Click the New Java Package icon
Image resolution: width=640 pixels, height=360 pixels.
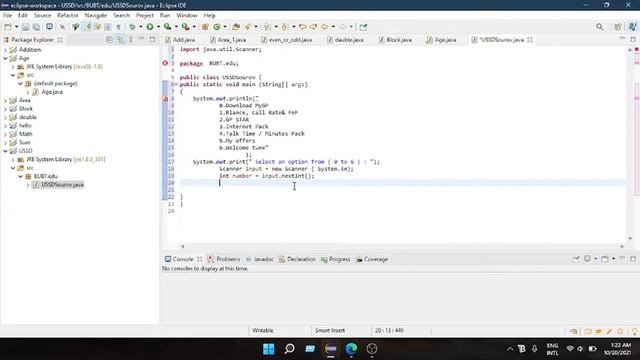coord(205,27)
